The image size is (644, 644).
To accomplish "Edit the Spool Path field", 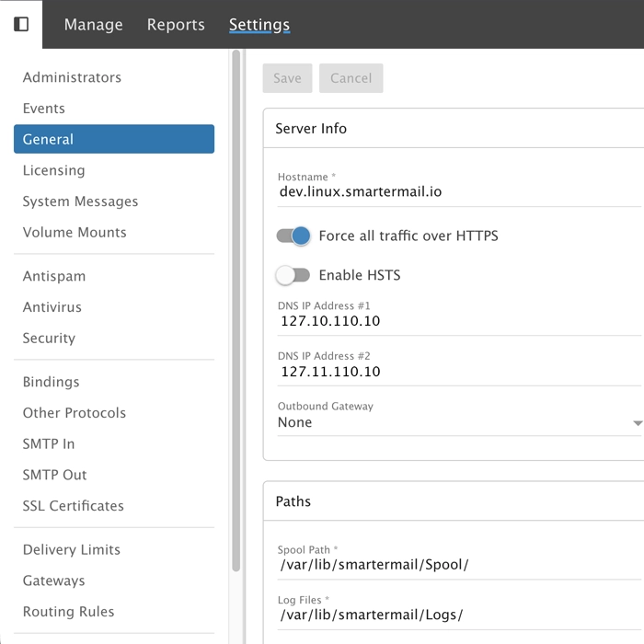I will 460,565.
